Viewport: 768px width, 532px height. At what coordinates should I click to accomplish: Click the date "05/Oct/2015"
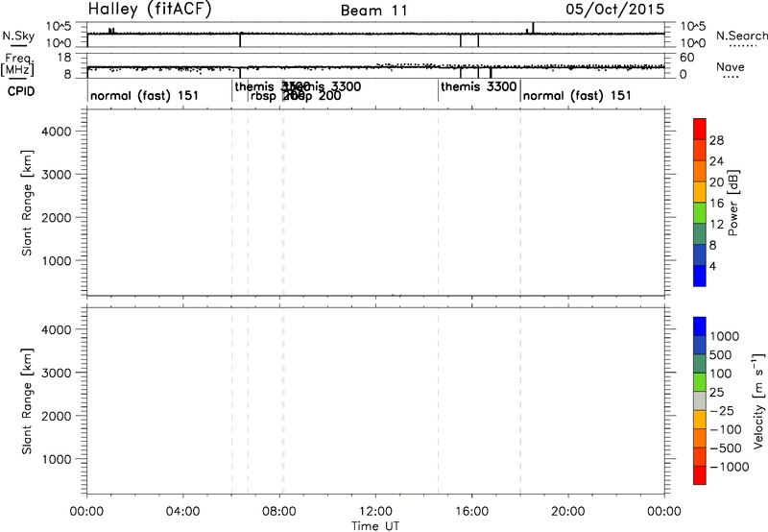(x=615, y=10)
